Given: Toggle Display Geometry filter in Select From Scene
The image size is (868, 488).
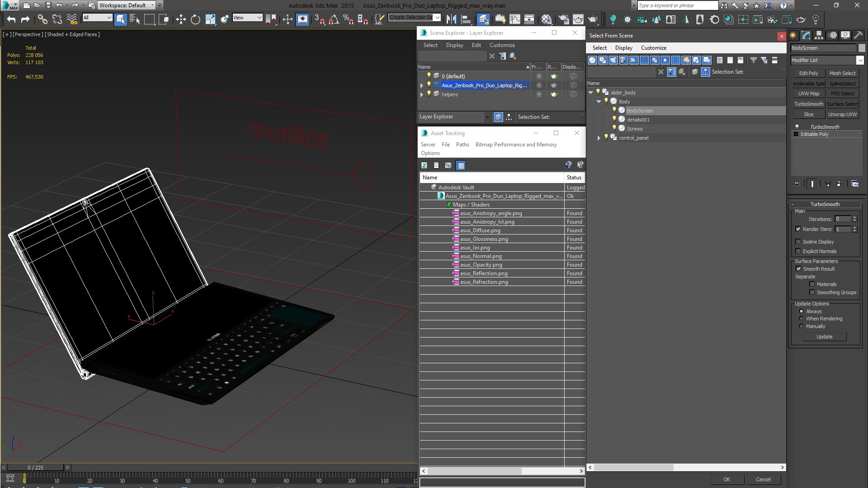Looking at the screenshot, I should point(592,60).
